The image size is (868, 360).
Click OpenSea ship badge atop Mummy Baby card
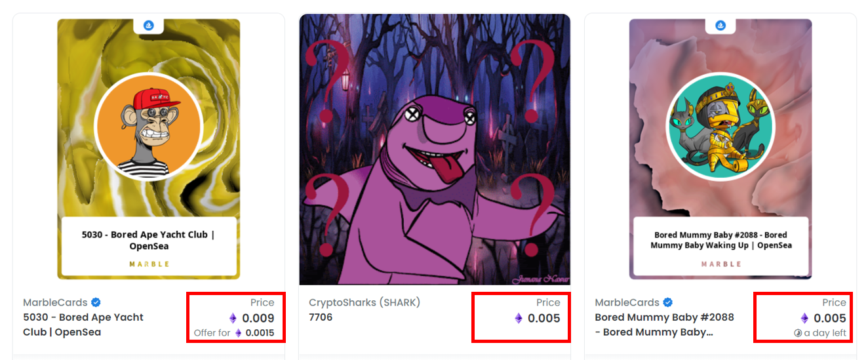[720, 26]
